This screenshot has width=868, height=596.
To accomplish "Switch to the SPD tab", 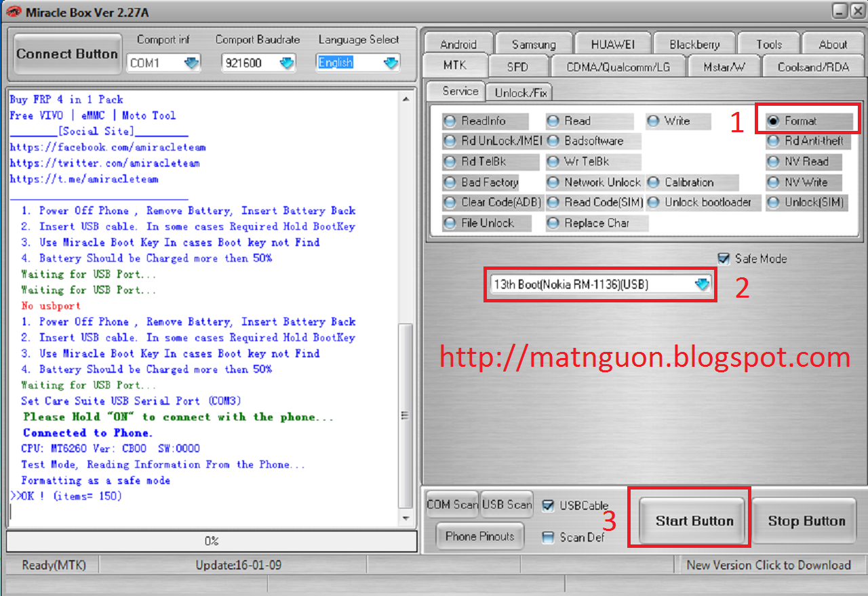I will (517, 66).
